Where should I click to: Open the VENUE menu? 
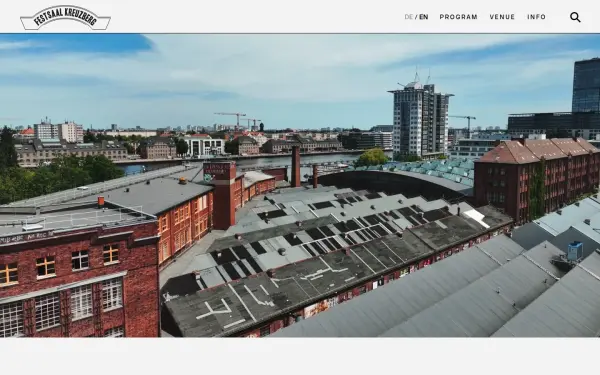pos(502,17)
